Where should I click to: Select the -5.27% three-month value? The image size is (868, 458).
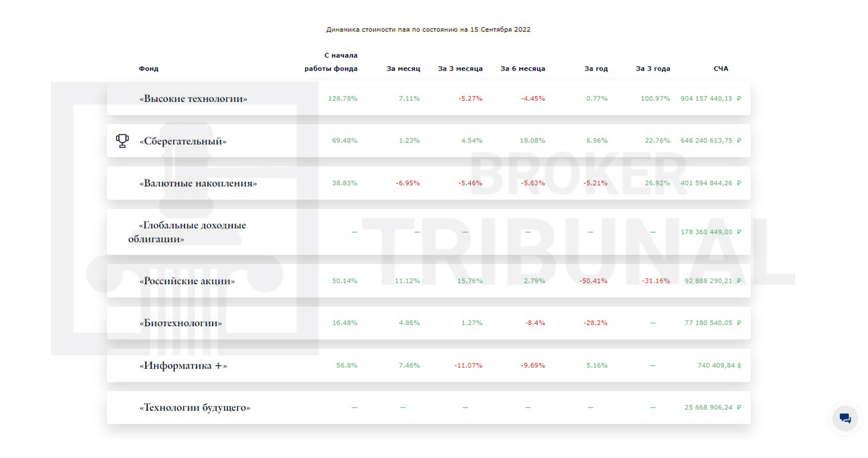(x=470, y=99)
